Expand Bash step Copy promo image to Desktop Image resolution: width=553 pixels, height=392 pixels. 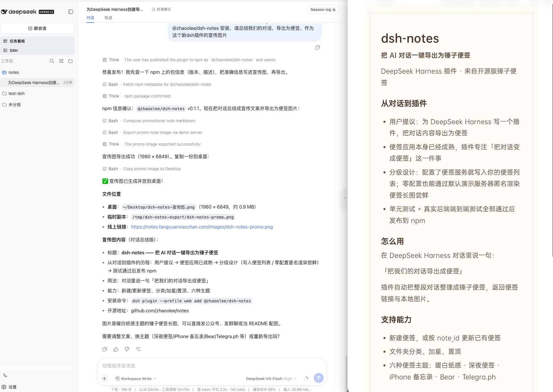click(142, 169)
